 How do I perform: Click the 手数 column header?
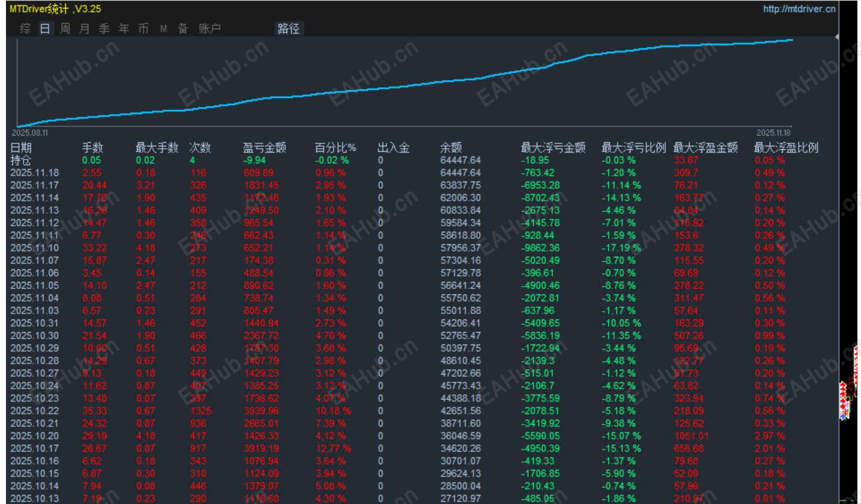(x=93, y=147)
